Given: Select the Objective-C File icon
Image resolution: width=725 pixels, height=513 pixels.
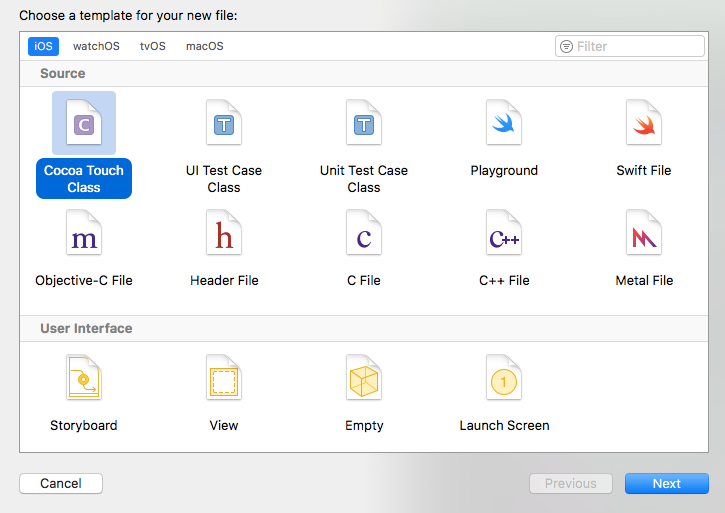Looking at the screenshot, I should tap(84, 233).
